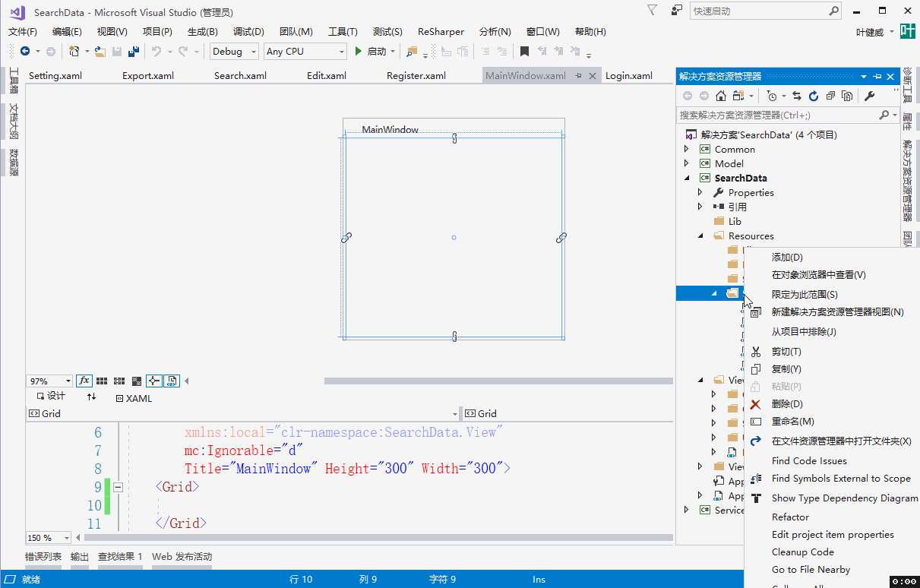The height and width of the screenshot is (588, 920).
Task: Click the designer horizontal scrollbar
Action: tap(498, 381)
